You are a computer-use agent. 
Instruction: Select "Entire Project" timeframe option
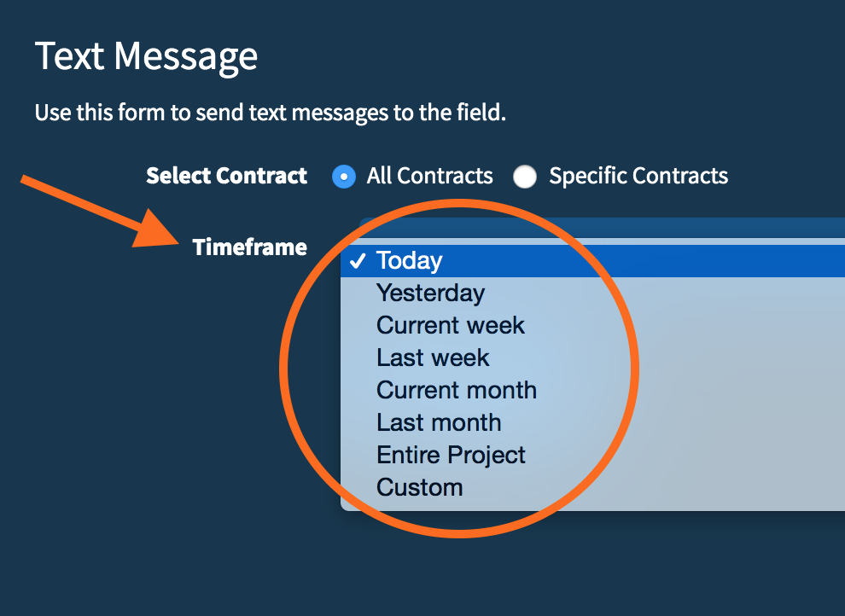pos(451,455)
